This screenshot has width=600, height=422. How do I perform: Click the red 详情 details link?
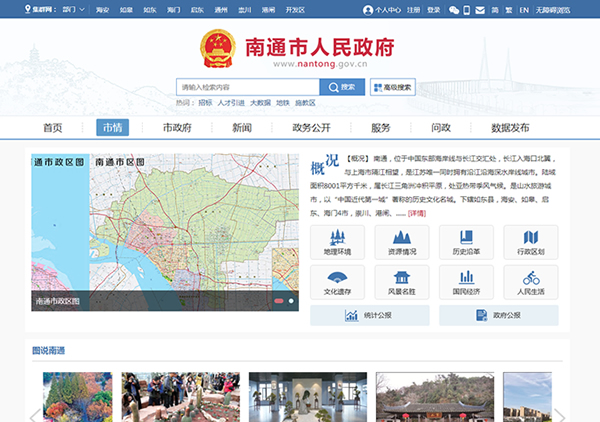[389, 213]
